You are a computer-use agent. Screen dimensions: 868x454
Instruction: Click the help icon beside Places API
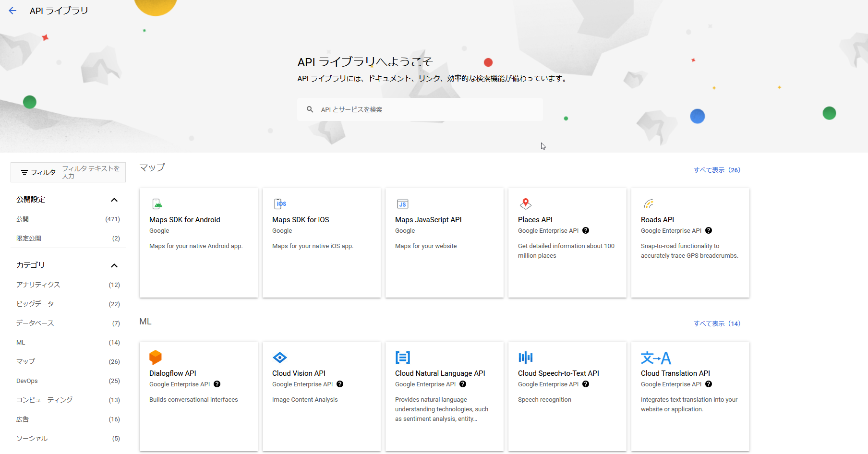(586, 230)
